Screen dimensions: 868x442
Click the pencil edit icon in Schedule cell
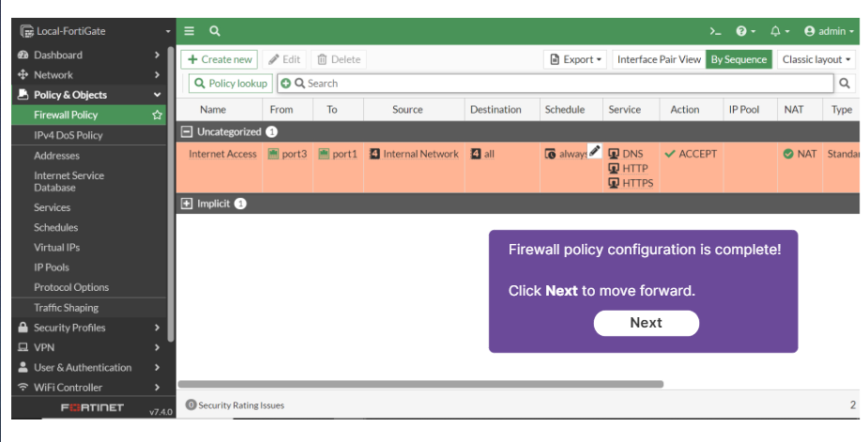tap(594, 151)
